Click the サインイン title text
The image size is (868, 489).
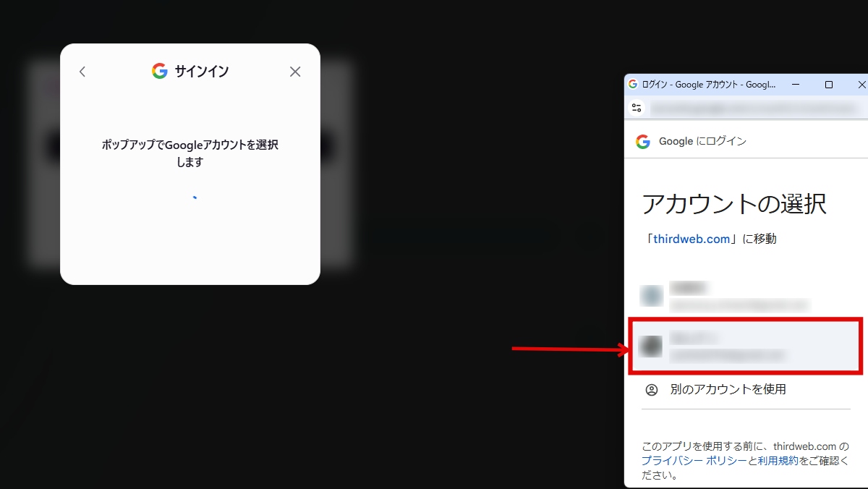(x=202, y=71)
